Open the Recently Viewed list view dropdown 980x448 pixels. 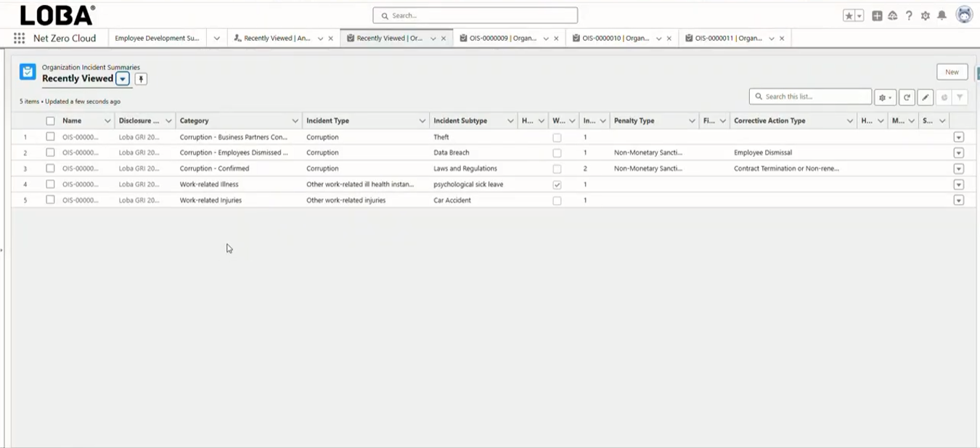click(123, 79)
